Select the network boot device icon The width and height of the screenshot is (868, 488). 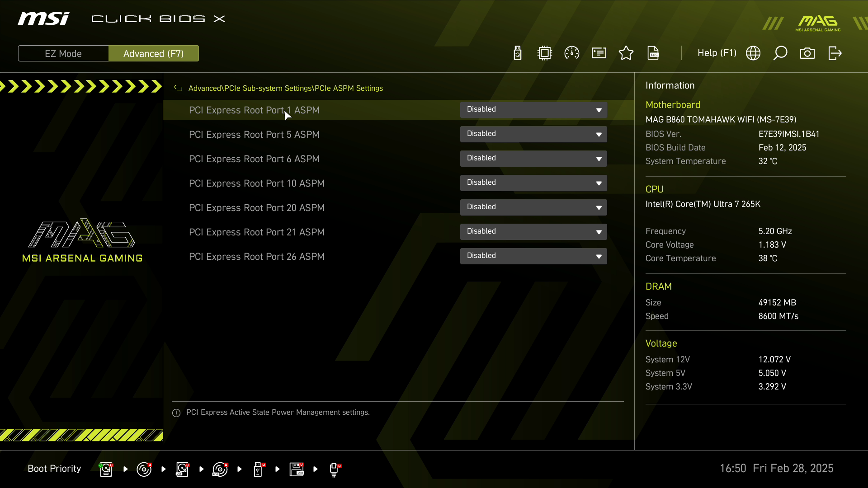[335, 469]
